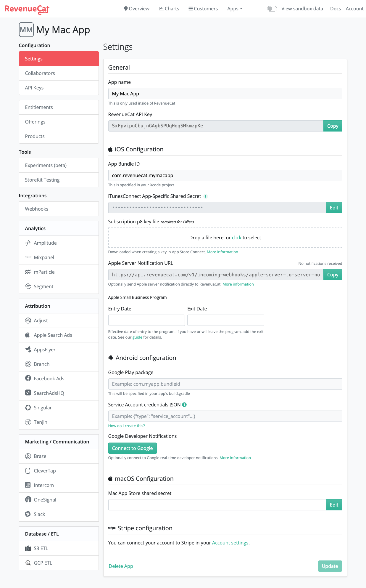Click the GCP ETL icon
Viewport: 366px width, 588px height.
pyautogui.click(x=28, y=563)
